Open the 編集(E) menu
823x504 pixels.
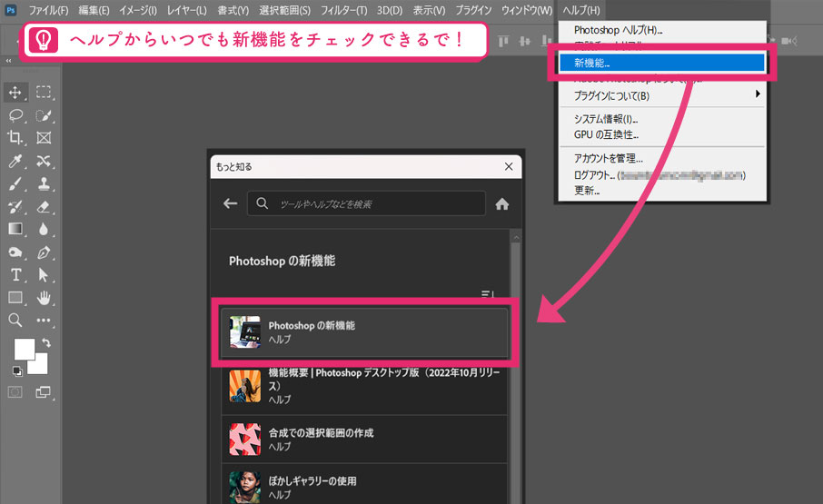tap(94, 11)
